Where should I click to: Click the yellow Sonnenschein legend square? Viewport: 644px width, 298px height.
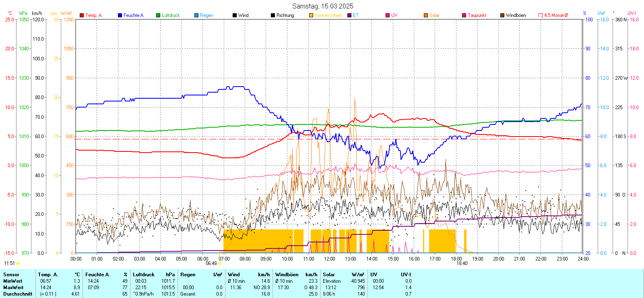tap(311, 15)
